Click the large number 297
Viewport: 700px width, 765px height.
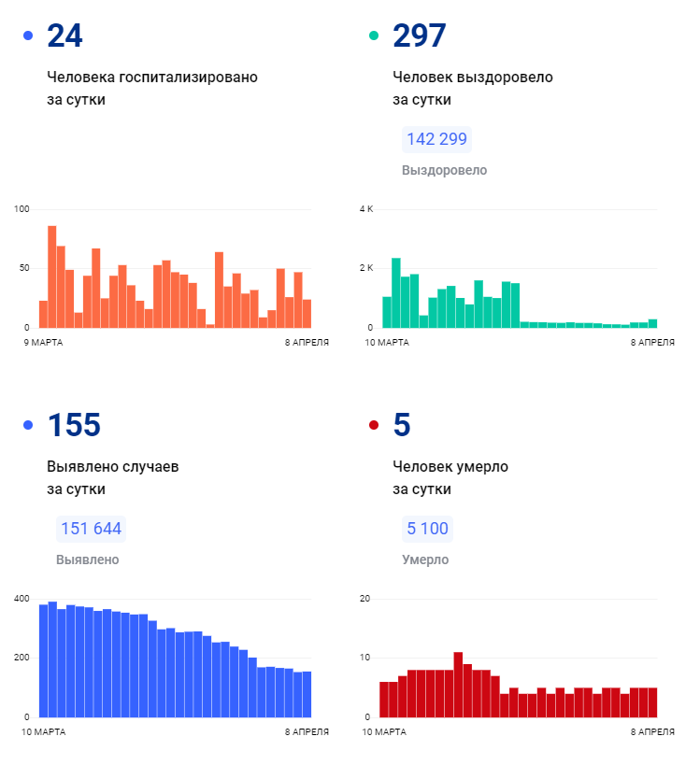coord(420,36)
